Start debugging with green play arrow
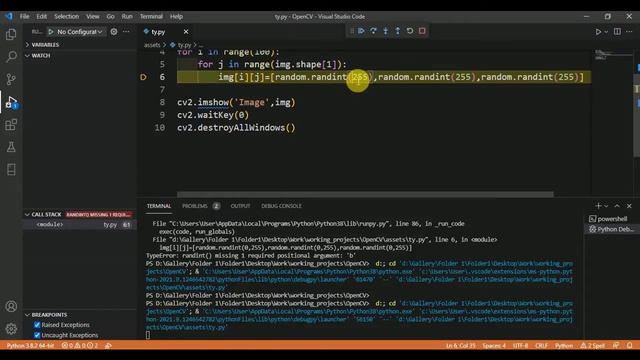The height and width of the screenshot is (360, 640). pos(51,31)
